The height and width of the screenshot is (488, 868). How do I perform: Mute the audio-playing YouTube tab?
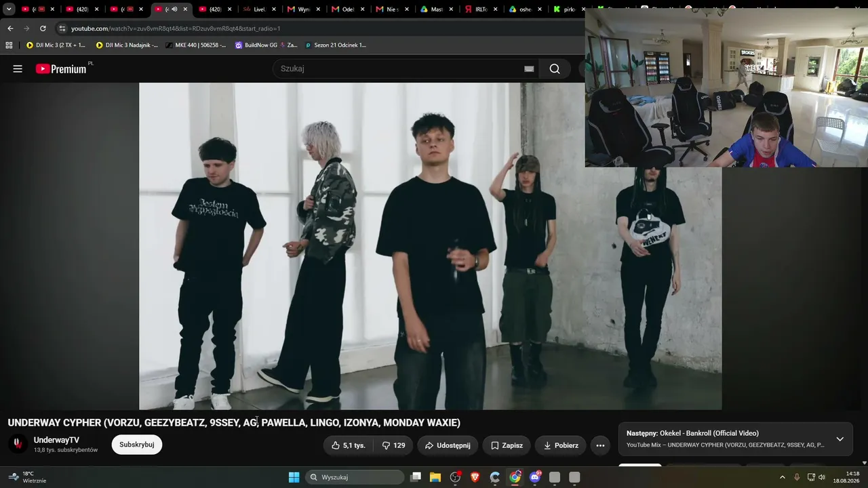(x=174, y=9)
